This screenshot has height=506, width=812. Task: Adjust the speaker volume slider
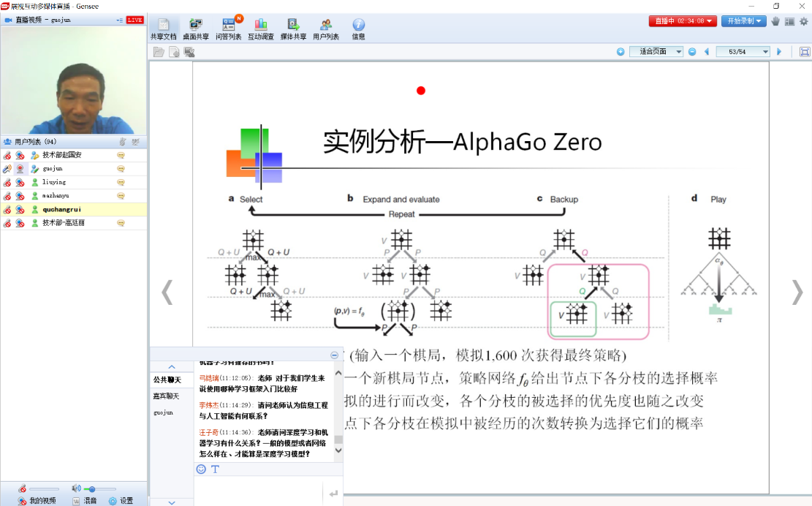point(99,489)
